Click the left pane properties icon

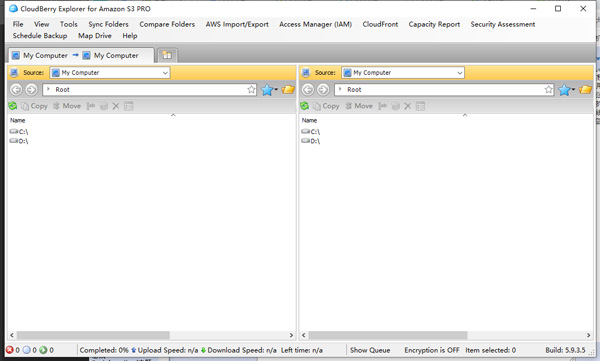(129, 106)
